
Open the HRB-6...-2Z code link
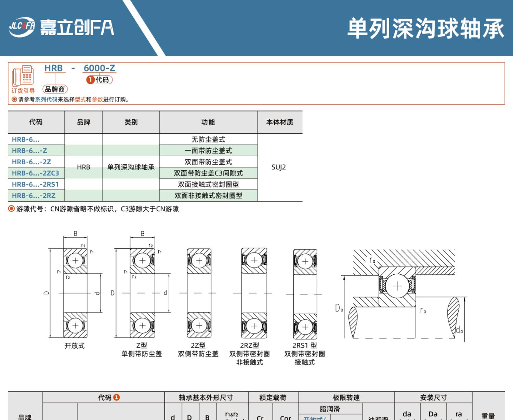(31, 162)
